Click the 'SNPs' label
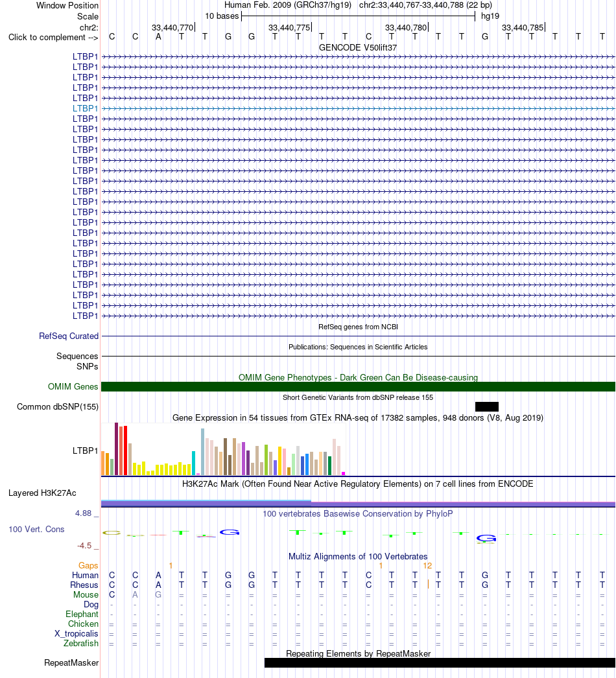This screenshot has height=678, width=616. pyautogui.click(x=88, y=366)
